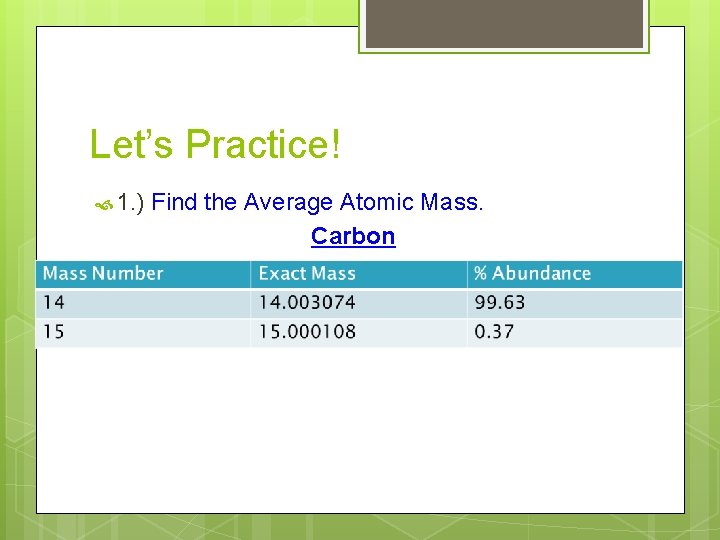Select the cell containing mass number 15
Viewport: 720px width, 540px height.
[x=143, y=332]
